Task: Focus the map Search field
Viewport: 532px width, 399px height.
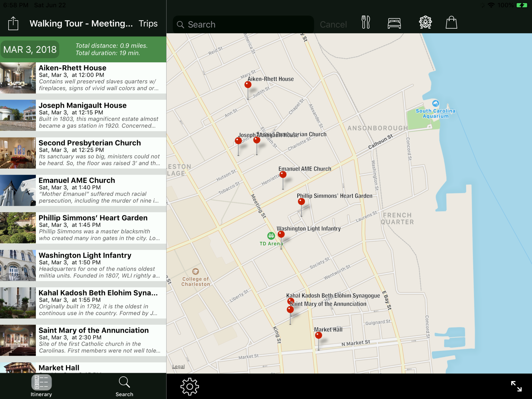Action: pos(243,25)
